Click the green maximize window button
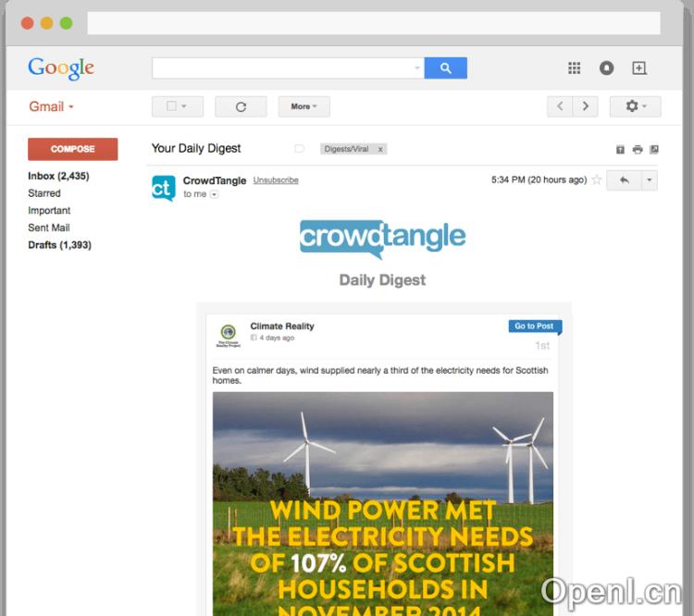 [67, 23]
